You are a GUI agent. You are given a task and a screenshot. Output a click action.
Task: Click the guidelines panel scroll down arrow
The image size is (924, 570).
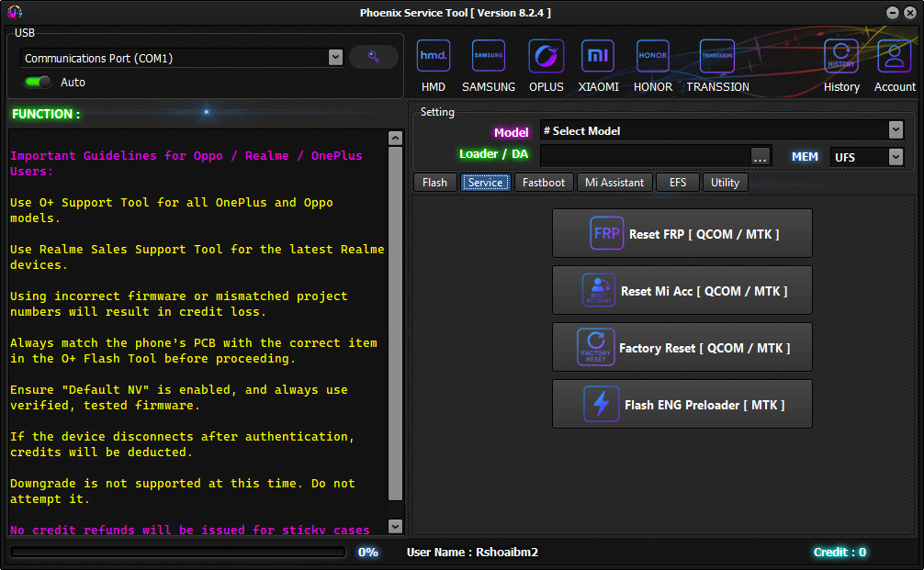(x=396, y=527)
